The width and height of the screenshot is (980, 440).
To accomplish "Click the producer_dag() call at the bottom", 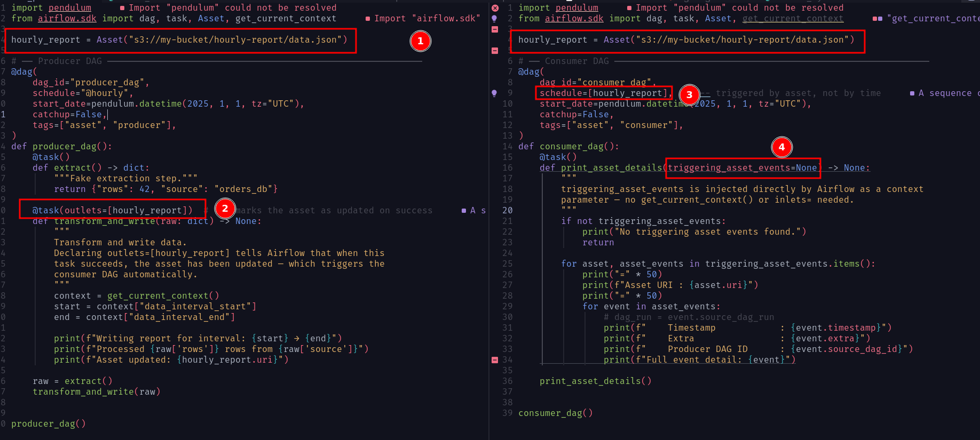I will point(48,424).
